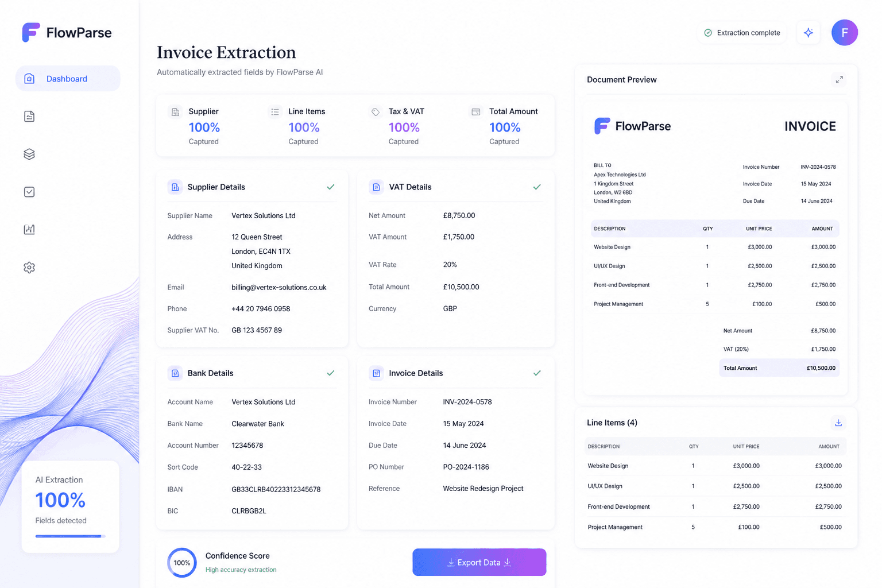This screenshot has width=882, height=588.
Task: Click the 100% confidence score ring
Action: (182, 563)
